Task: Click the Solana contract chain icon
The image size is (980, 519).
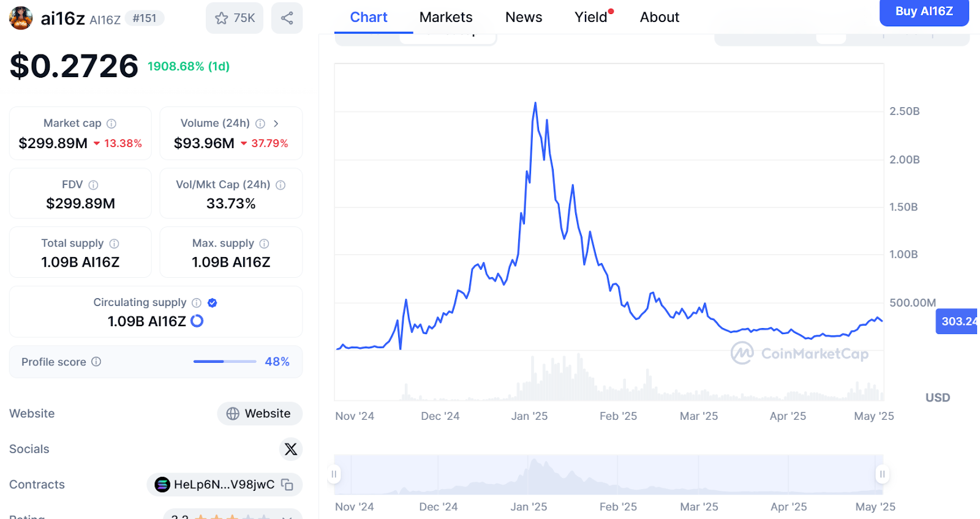Action: tap(162, 485)
